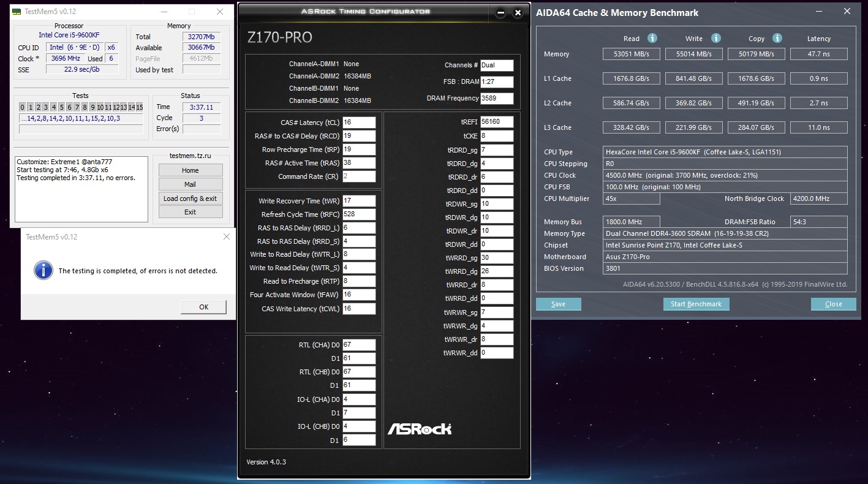Click the CPU Type field in AIDA64
The width and height of the screenshot is (868, 484).
coord(725,152)
